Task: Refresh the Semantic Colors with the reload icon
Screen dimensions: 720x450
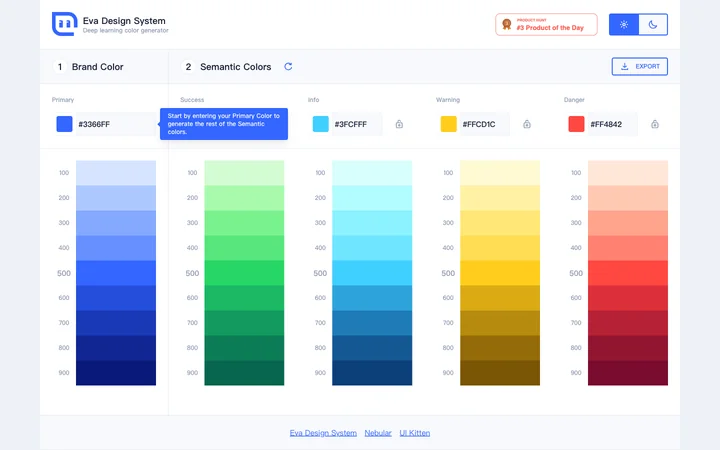Action: pos(288,67)
